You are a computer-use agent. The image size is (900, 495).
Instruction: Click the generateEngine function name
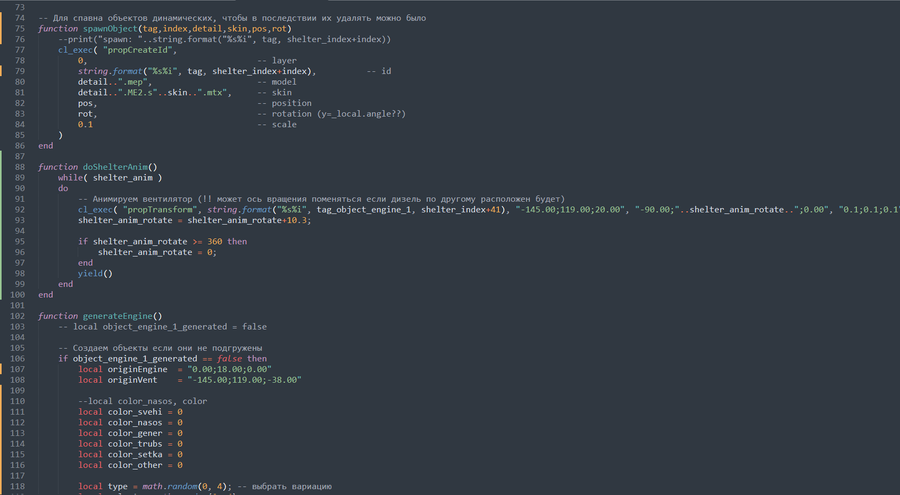[x=118, y=316]
